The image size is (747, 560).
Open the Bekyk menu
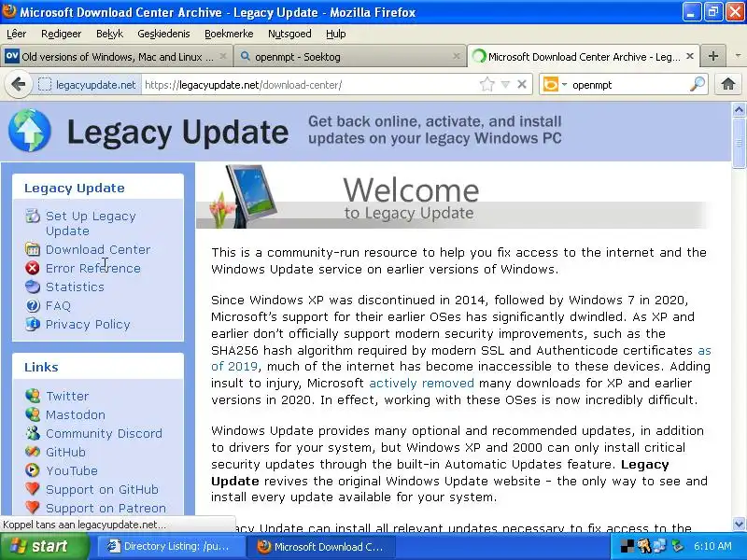(109, 34)
